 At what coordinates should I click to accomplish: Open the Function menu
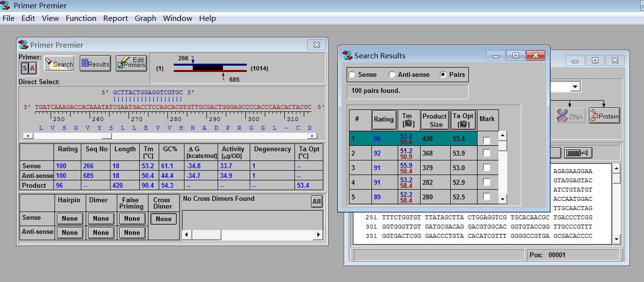click(x=81, y=18)
